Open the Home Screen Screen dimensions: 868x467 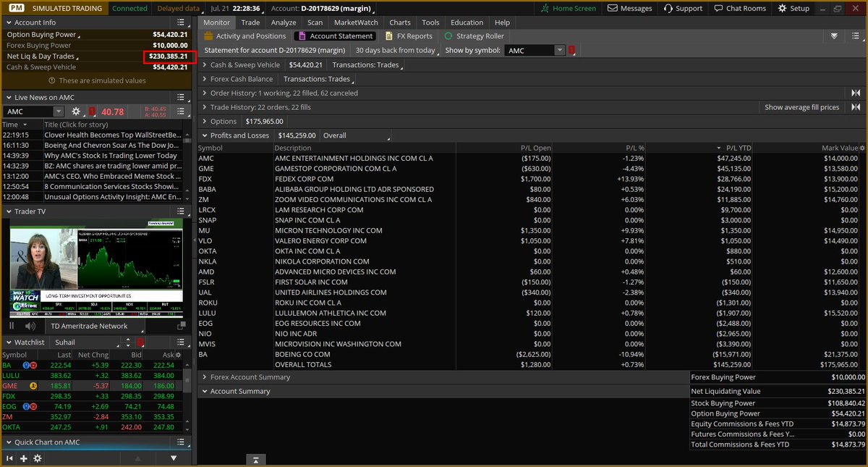[569, 8]
